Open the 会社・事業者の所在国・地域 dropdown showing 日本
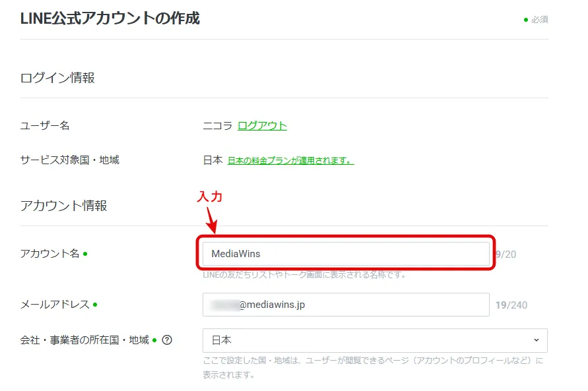 click(375, 340)
